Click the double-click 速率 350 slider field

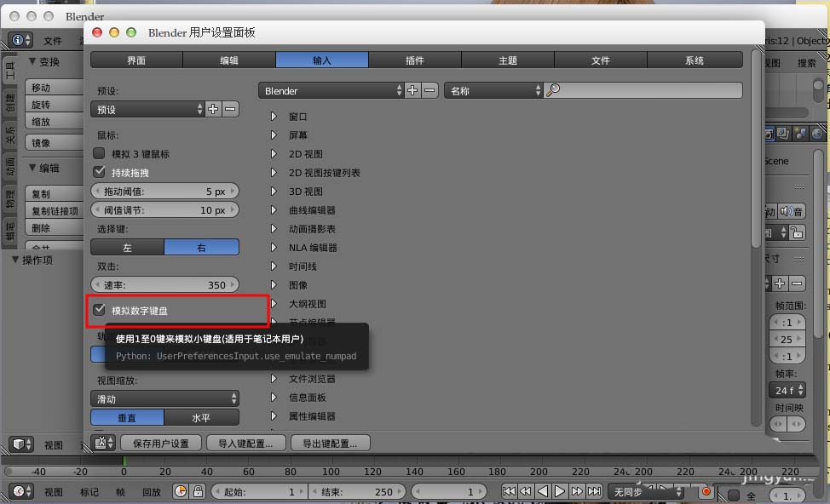pos(164,284)
